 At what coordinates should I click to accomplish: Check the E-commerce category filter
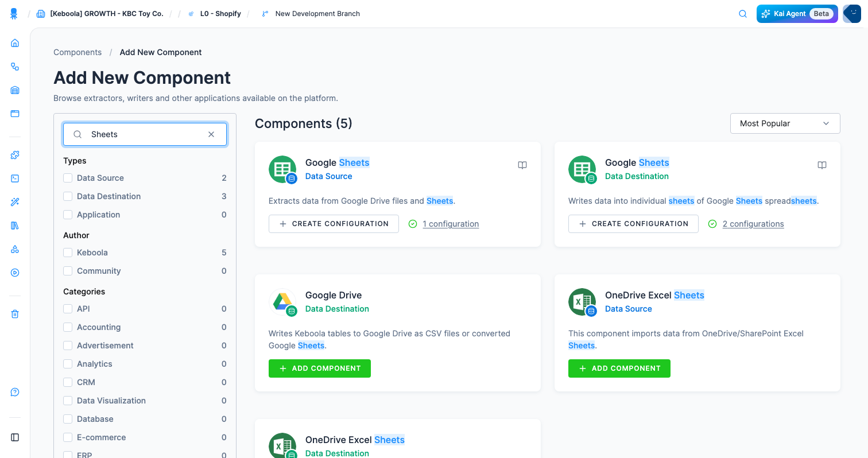pyautogui.click(x=68, y=437)
